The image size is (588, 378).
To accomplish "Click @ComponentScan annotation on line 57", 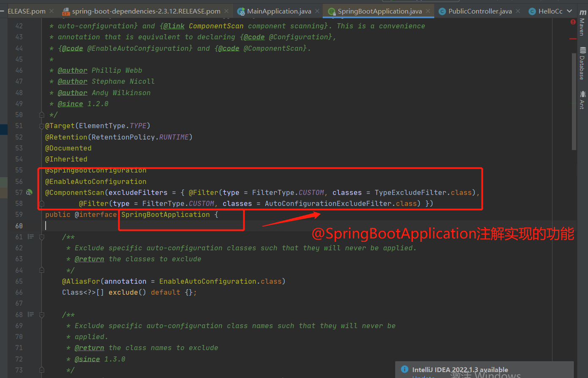I will coord(75,192).
